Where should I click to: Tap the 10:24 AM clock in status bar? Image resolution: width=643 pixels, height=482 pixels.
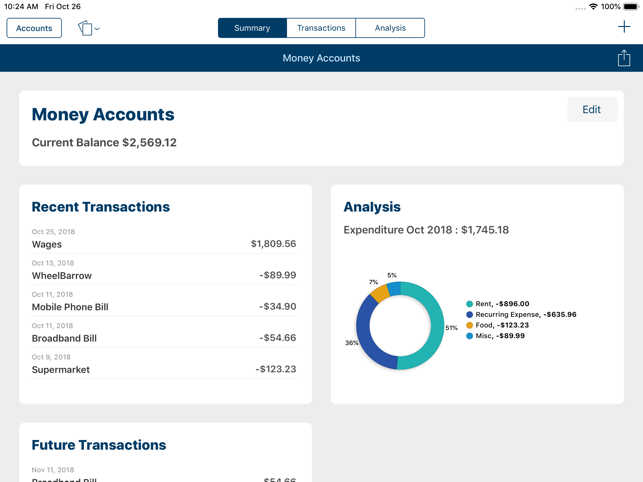21,7
